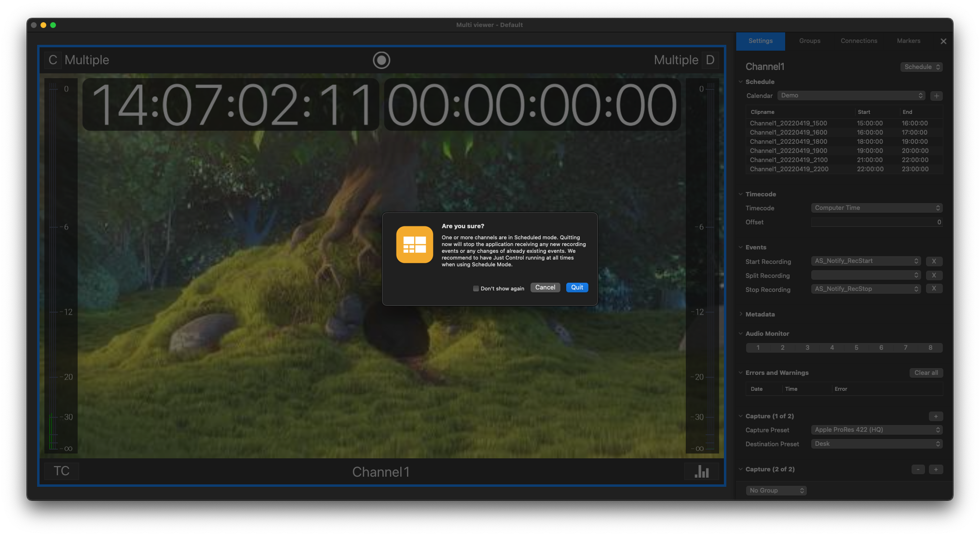
Task: Collapse the Capture (2 of 2) section
Action: tap(741, 469)
